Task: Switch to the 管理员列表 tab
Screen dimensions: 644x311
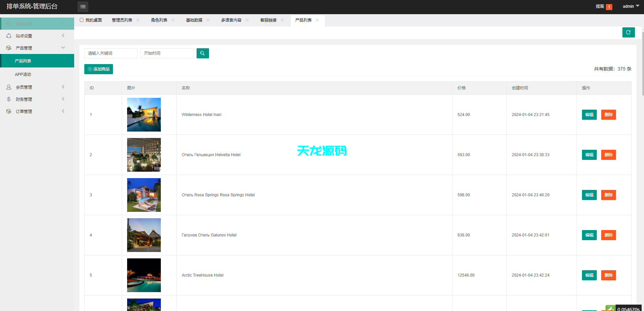Action: [122, 20]
